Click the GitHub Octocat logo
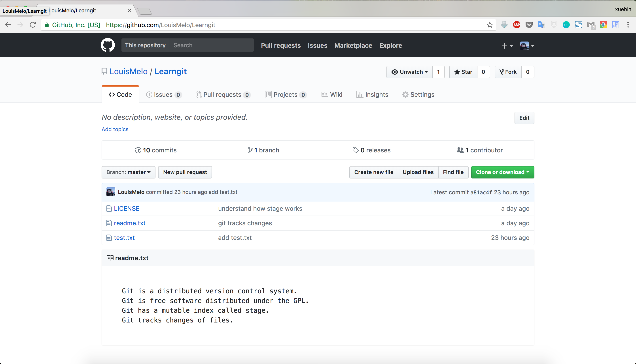The height and width of the screenshot is (364, 636). [108, 45]
